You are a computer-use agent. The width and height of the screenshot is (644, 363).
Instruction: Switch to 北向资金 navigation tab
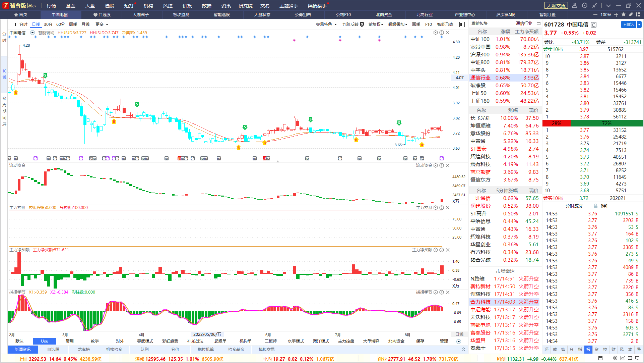point(384,15)
